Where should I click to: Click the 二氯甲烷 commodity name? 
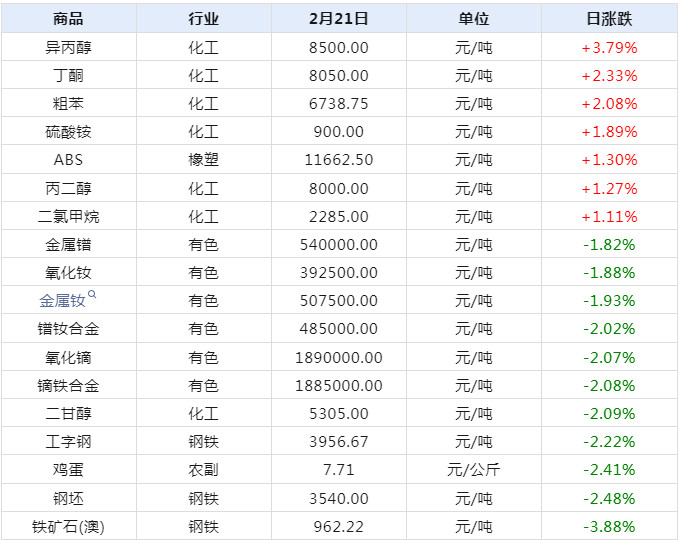(x=68, y=216)
